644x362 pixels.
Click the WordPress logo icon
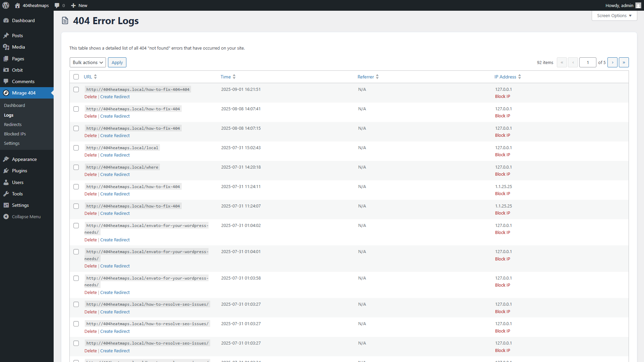pyautogui.click(x=6, y=5)
